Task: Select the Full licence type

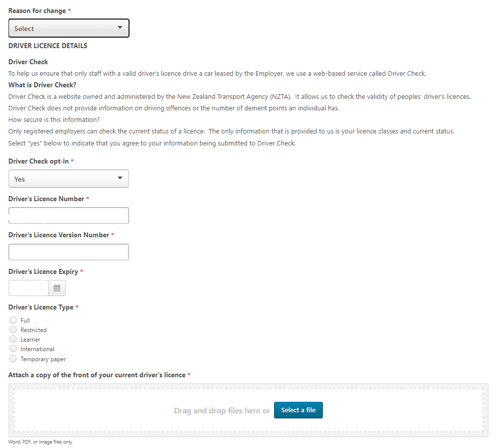Action: pos(13,320)
